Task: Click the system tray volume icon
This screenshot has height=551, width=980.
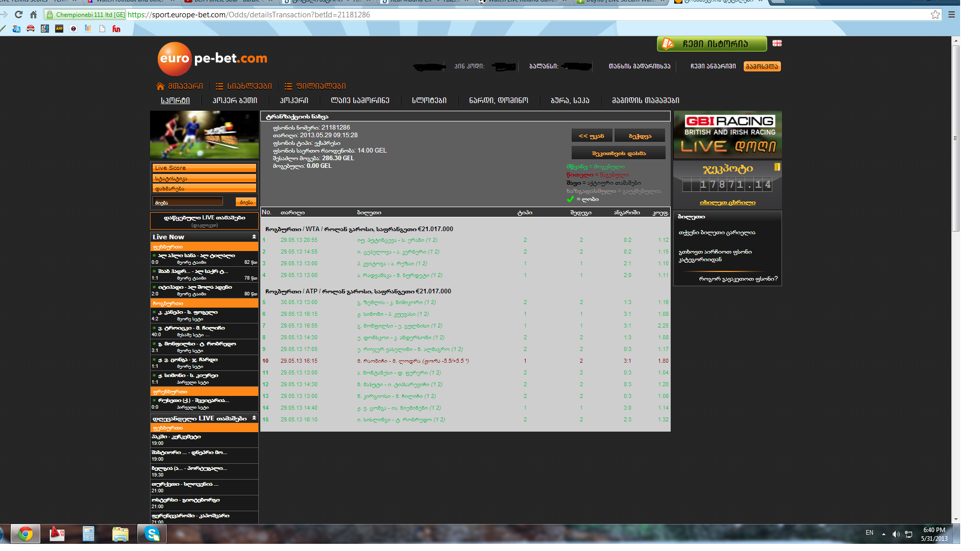Action: [896, 534]
